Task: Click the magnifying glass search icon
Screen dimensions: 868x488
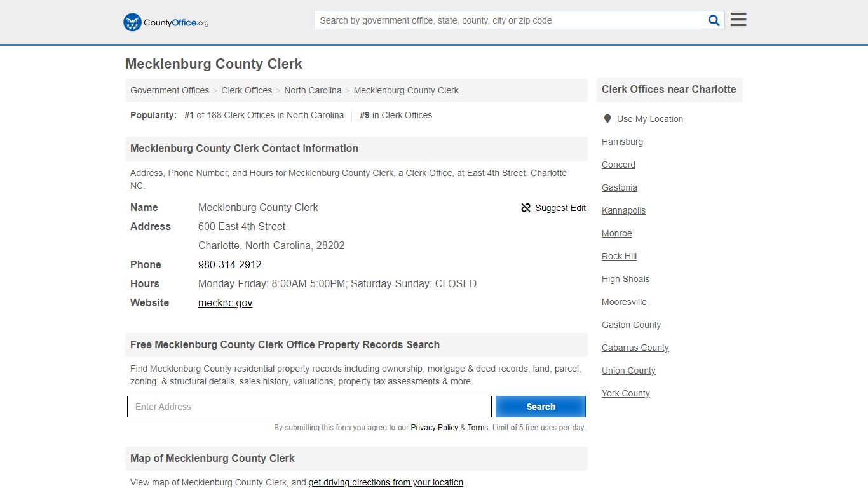Action: point(714,20)
